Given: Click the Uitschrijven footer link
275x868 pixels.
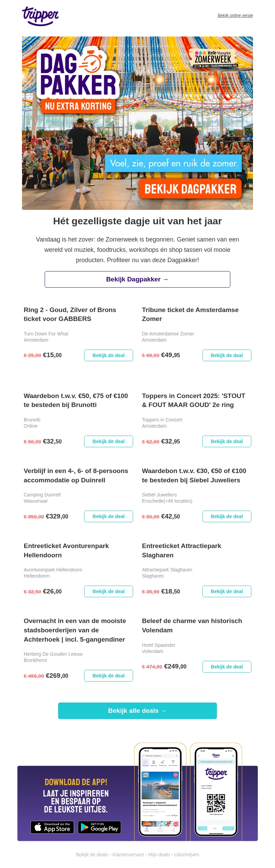Looking at the screenshot, I should click(187, 855).
